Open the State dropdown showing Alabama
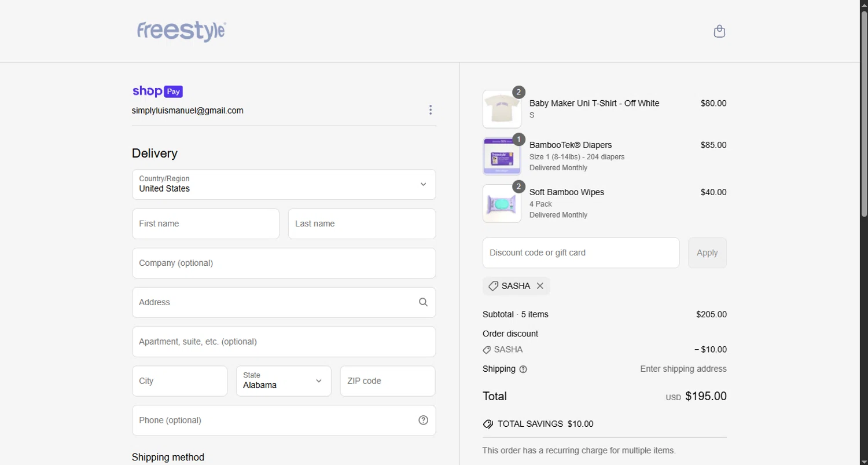868x465 pixels. (284, 381)
